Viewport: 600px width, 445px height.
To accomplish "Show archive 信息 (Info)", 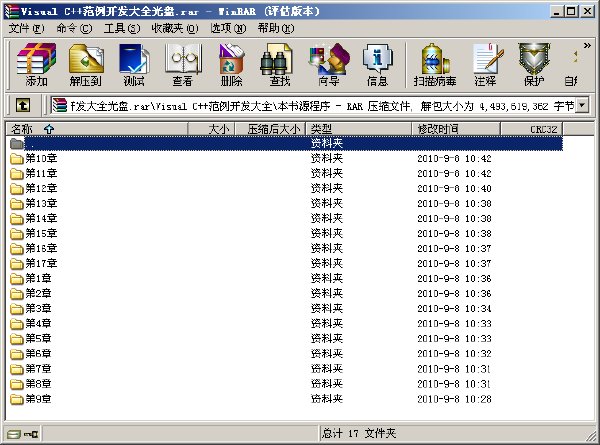I will (x=378, y=65).
